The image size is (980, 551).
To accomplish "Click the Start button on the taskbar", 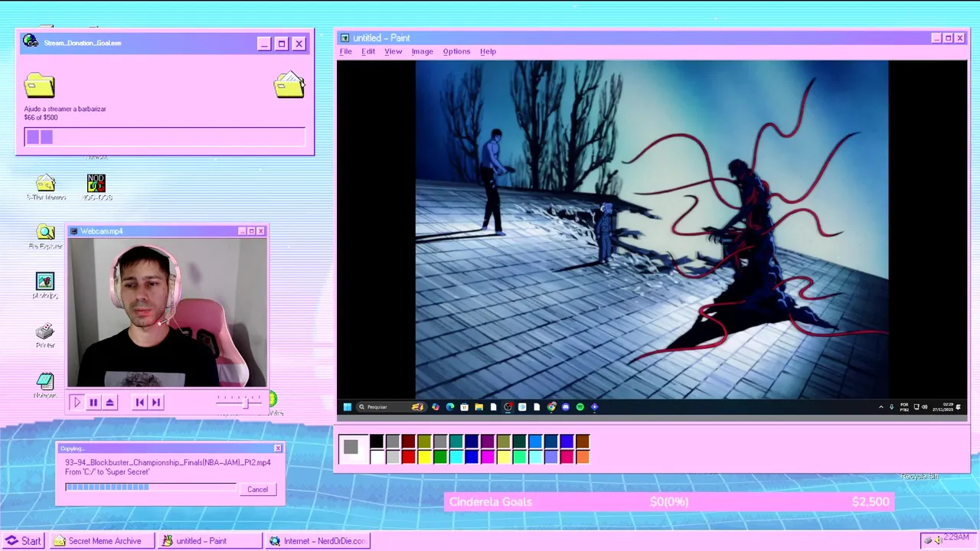I will point(23,541).
